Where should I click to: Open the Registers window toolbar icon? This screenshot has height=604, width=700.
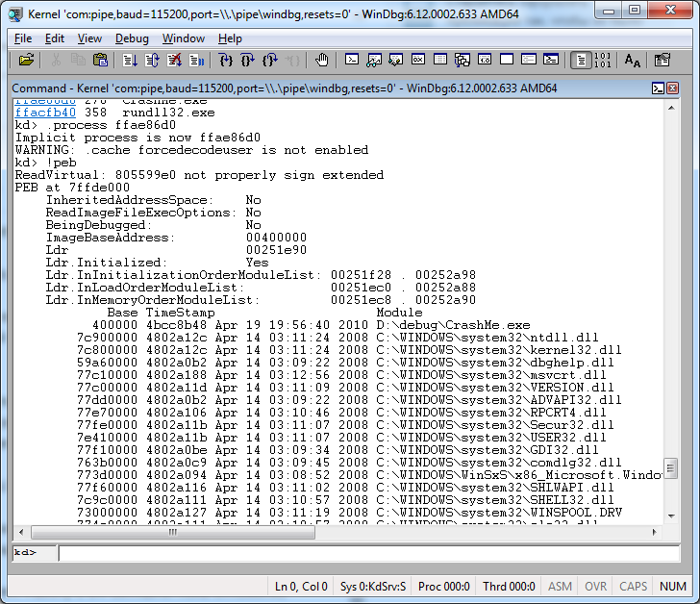(418, 60)
